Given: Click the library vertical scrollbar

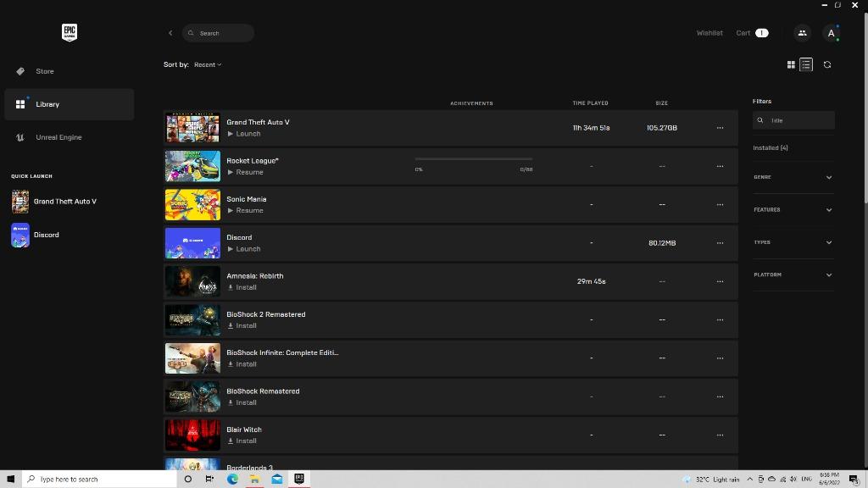Looking at the screenshot, I should click(865, 108).
